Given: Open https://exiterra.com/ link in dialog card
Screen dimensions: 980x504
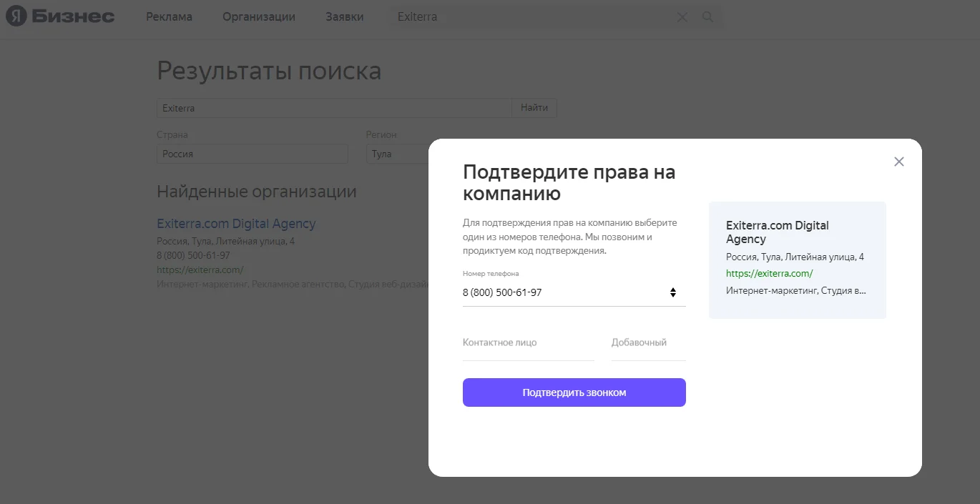Looking at the screenshot, I should [770, 273].
